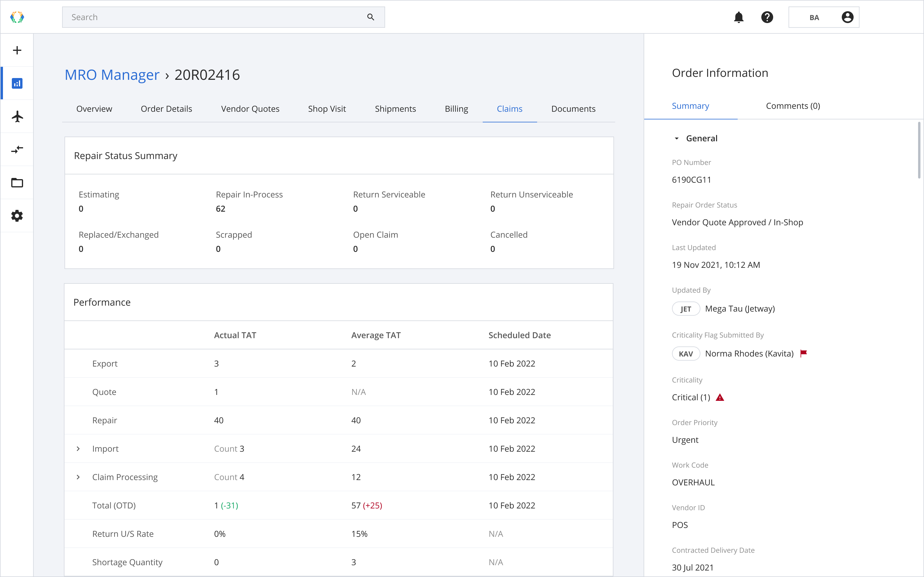The image size is (924, 577).
Task: Open the Documents tab
Action: click(x=573, y=109)
